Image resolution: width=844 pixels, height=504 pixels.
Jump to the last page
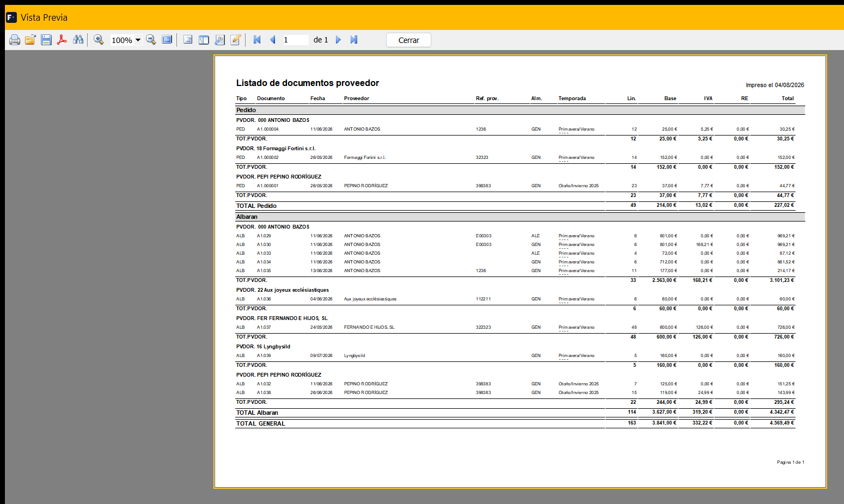(x=354, y=40)
